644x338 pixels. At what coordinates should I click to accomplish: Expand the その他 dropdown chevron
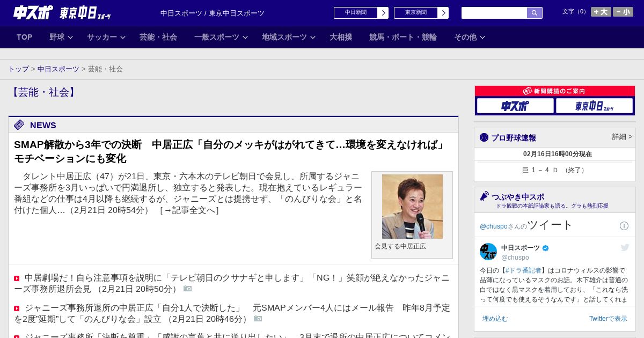(482, 38)
